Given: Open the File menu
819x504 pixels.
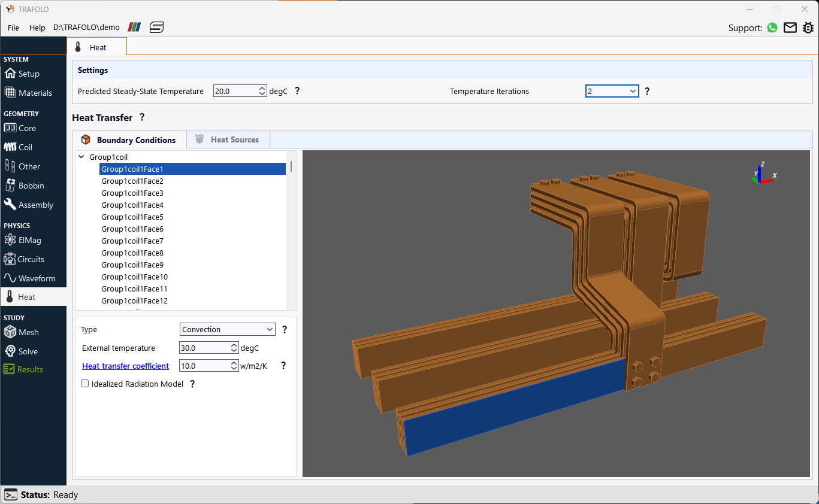Looking at the screenshot, I should (13, 28).
